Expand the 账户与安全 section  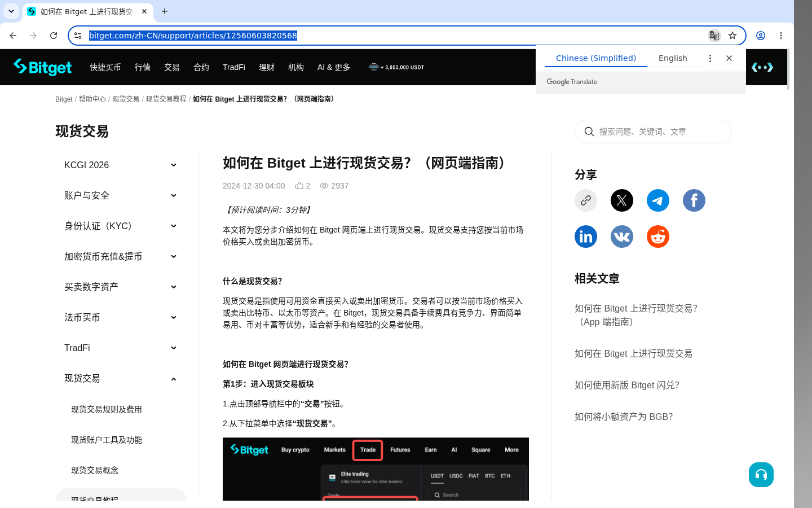121,195
